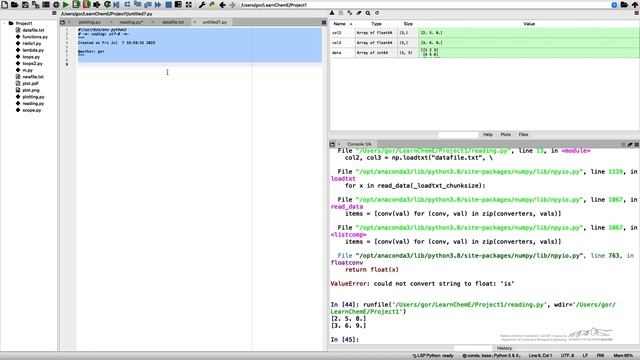Select the Console 1/A tab
The image size is (640, 360).
[359, 144]
